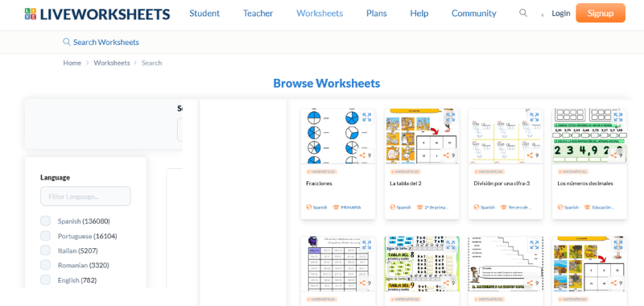Click '2º de prima...' level label
The image size is (644, 306).
pos(436,208)
